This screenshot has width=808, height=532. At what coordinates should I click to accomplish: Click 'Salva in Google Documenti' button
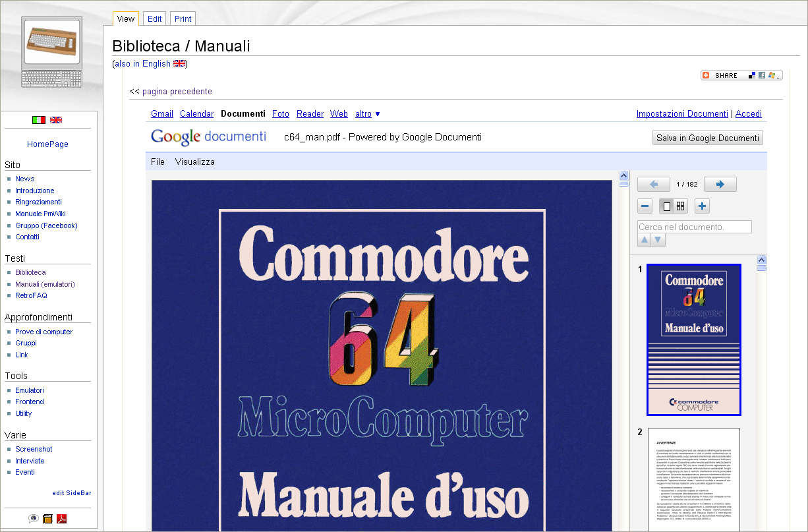[x=707, y=138]
